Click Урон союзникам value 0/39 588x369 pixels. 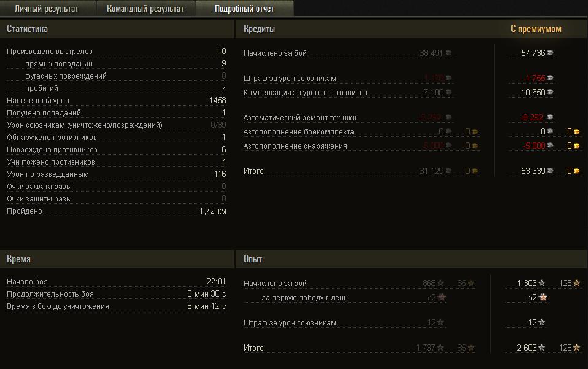pyautogui.click(x=219, y=125)
